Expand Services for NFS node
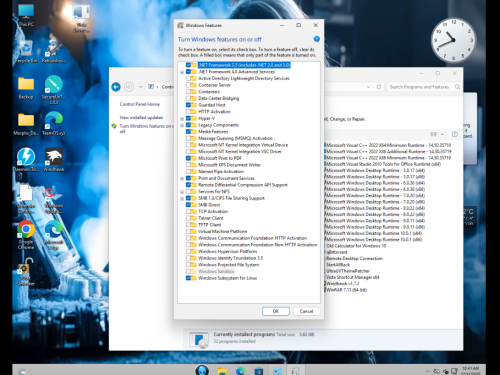This screenshot has width=500, height=375. (x=182, y=192)
